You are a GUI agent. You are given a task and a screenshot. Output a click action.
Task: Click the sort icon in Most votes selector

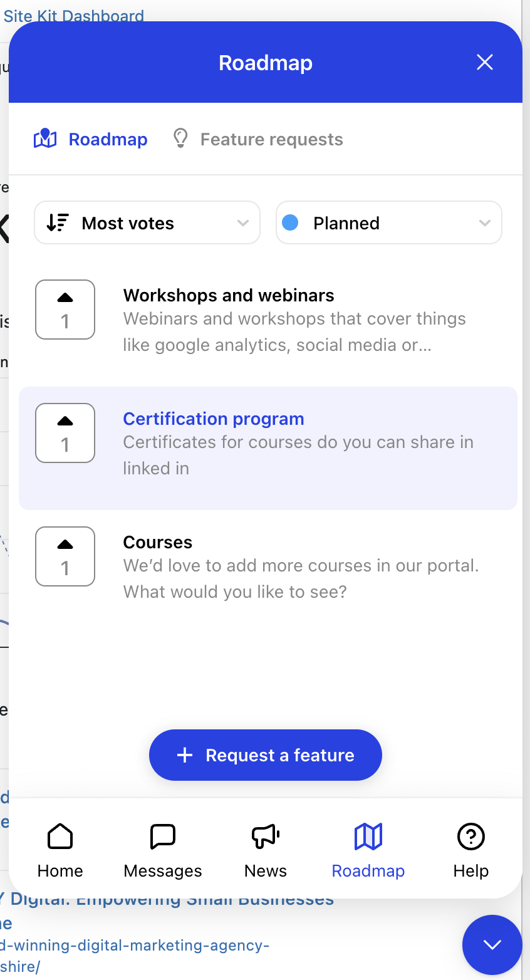pos(58,223)
